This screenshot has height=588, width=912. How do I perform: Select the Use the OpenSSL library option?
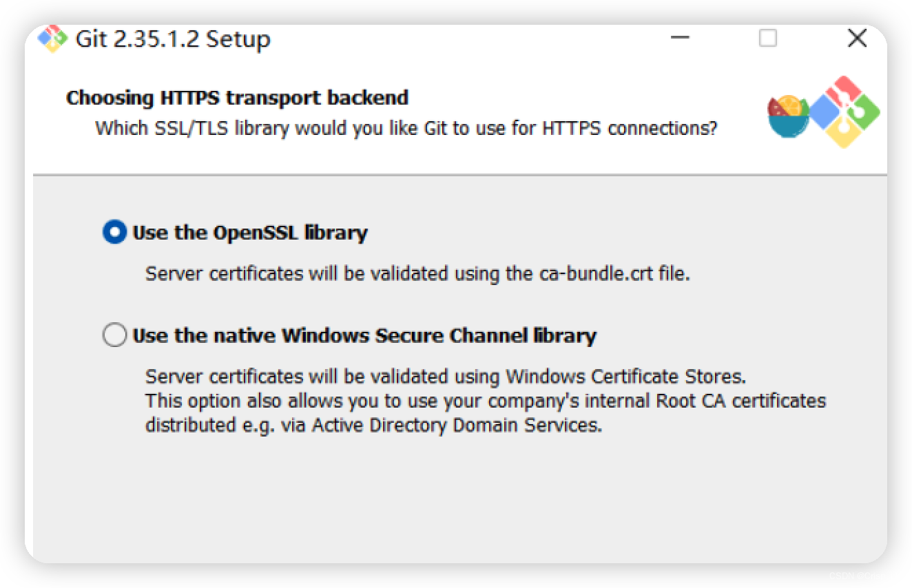(114, 232)
